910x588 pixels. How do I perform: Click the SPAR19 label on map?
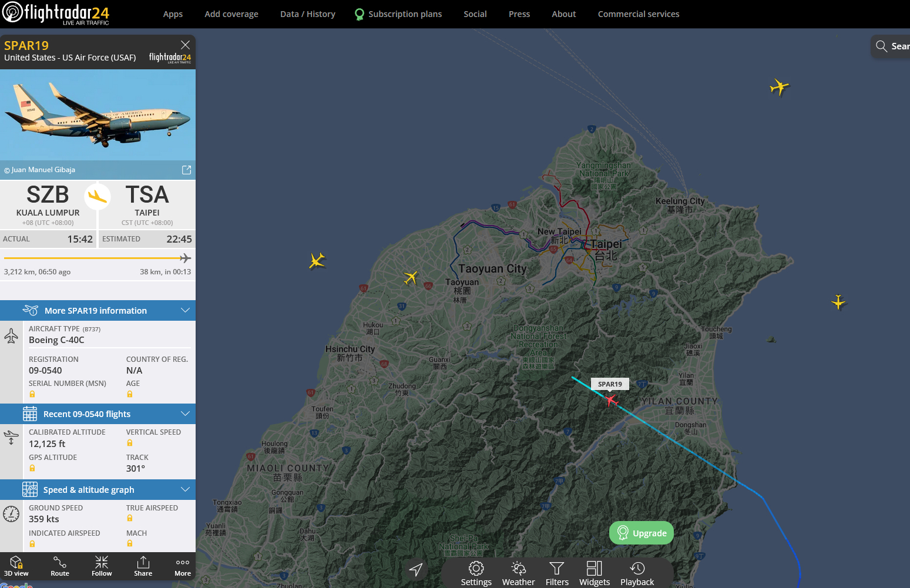(610, 384)
